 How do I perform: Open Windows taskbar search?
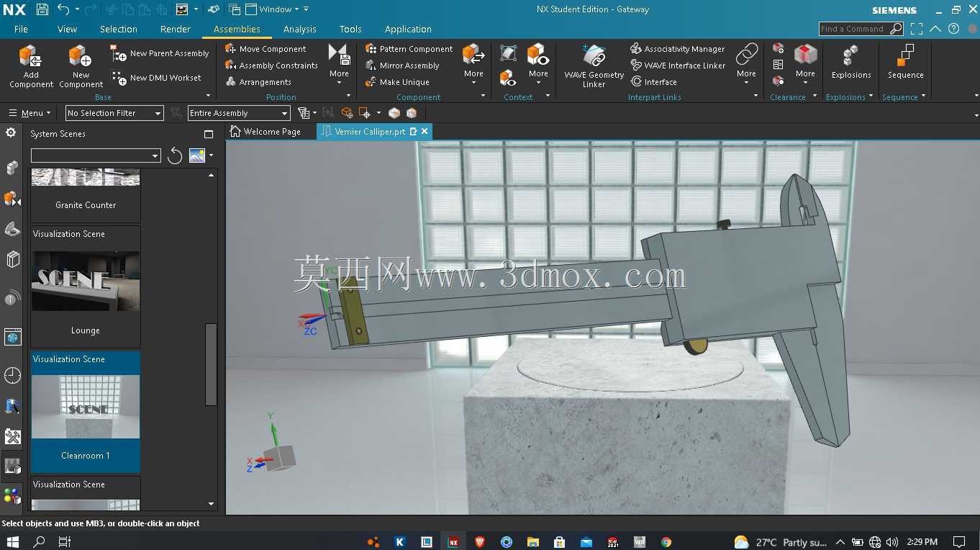(40, 541)
